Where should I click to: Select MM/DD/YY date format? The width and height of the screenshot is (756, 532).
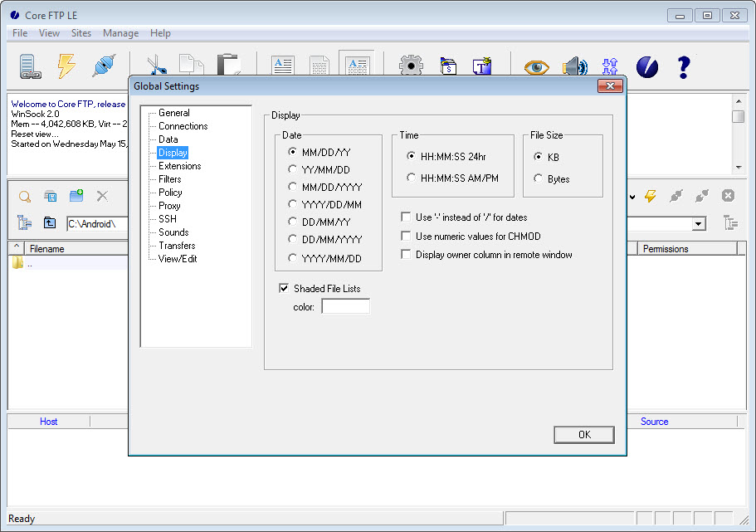click(x=319, y=153)
